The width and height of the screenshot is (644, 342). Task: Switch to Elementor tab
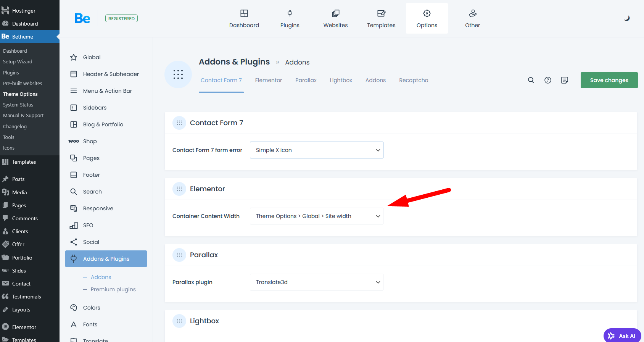click(269, 80)
